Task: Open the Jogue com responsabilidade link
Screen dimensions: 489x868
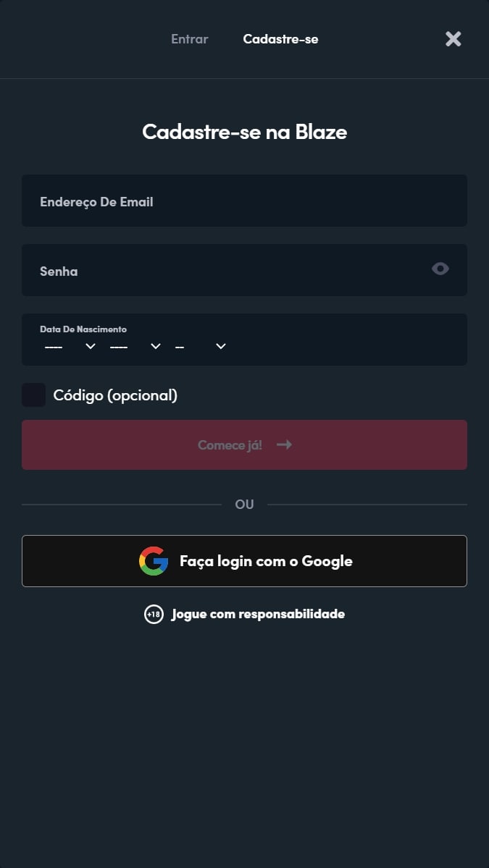Action: (x=258, y=615)
